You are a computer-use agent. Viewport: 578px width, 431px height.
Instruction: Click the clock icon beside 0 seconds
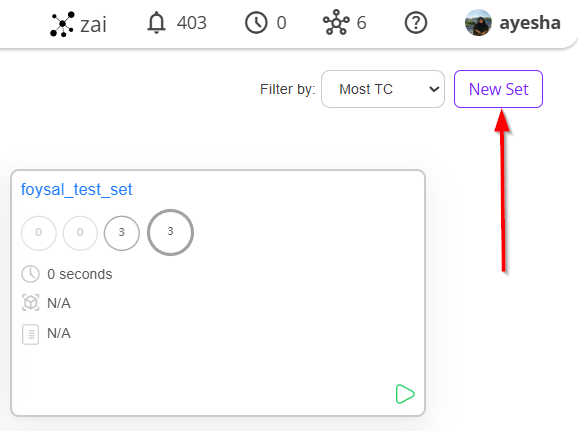coord(30,274)
